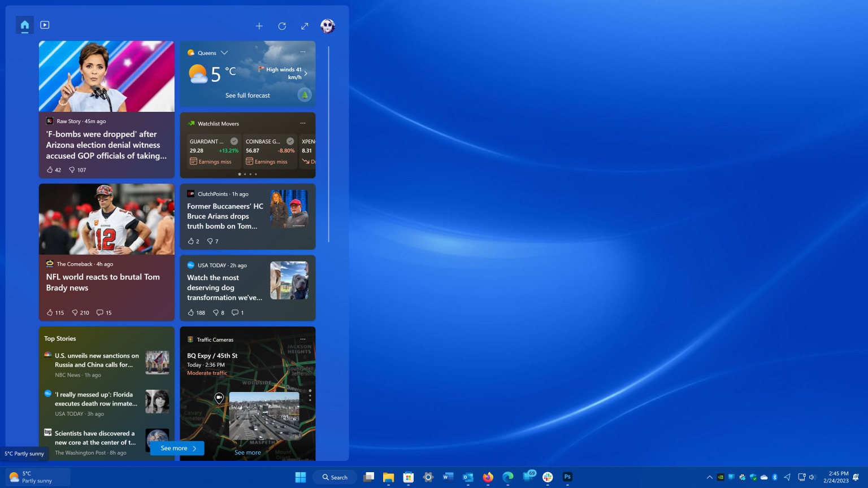Launch Photoshop from the taskbar

[567, 477]
